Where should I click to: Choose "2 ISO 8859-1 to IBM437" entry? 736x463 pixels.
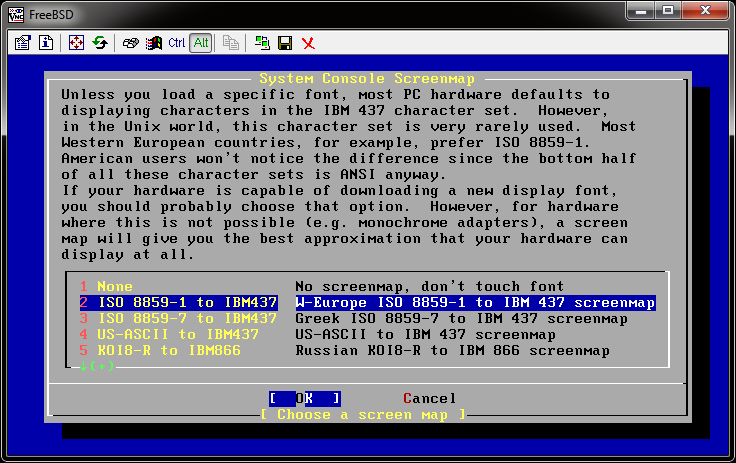pos(178,302)
